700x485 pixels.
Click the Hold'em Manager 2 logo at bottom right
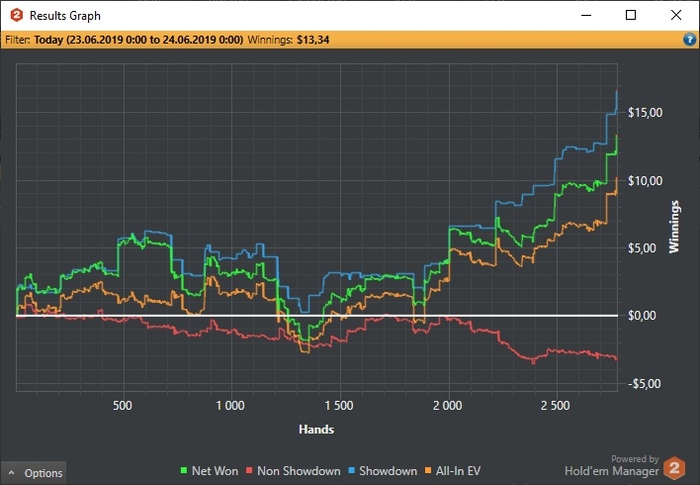click(x=674, y=468)
